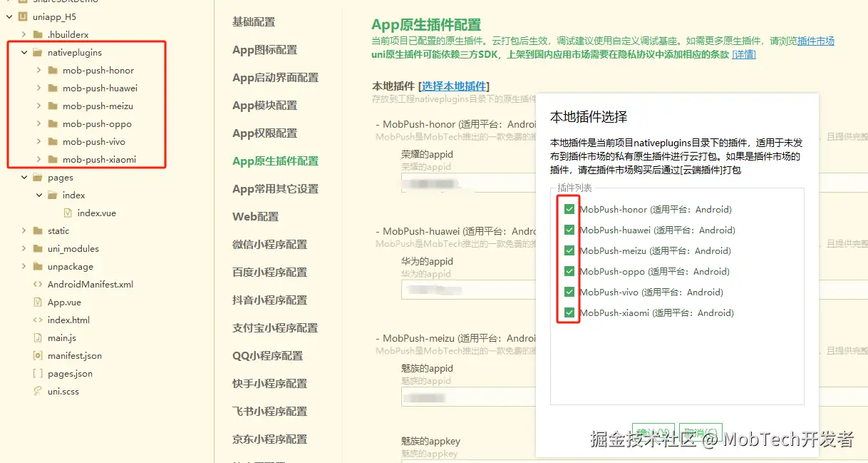Open the 详情 link
Viewport: 868px width, 463px height.
point(744,54)
